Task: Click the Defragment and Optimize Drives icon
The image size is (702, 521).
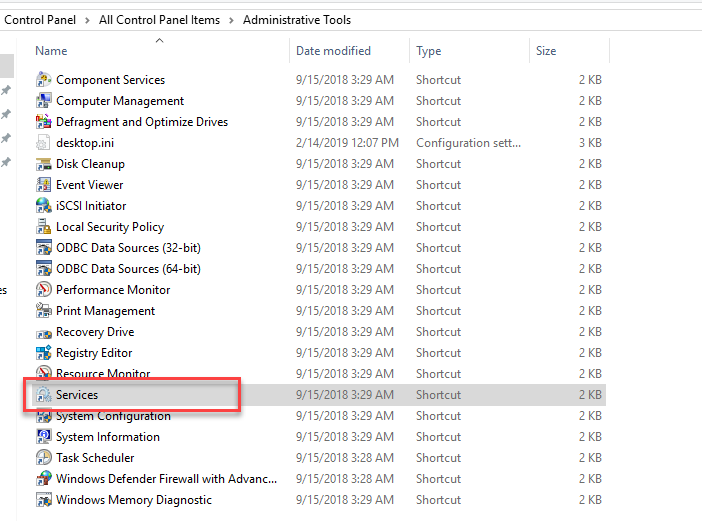Action: [44, 122]
